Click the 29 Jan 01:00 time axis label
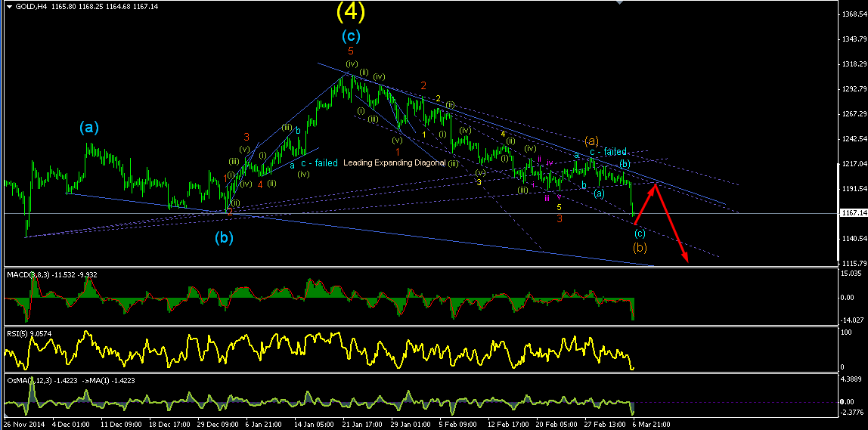868x430 pixels. [x=411, y=425]
